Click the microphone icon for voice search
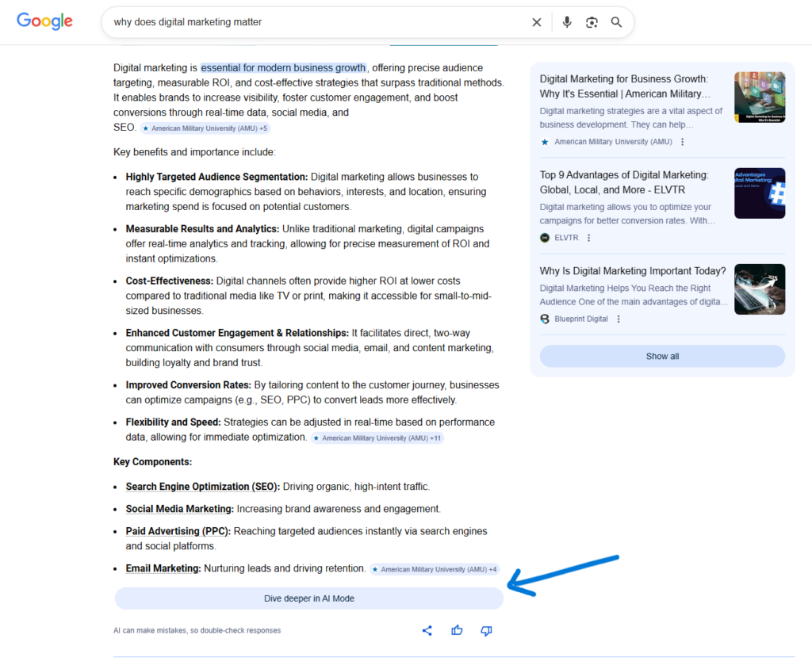 (567, 22)
